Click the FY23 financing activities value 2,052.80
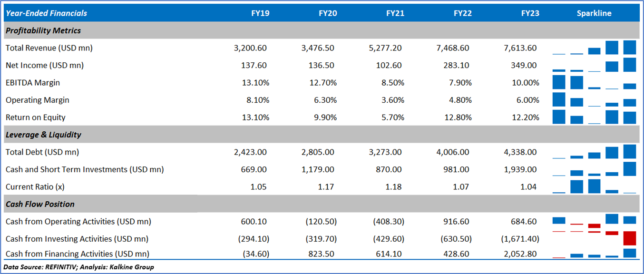644x274 pixels. pos(521,254)
